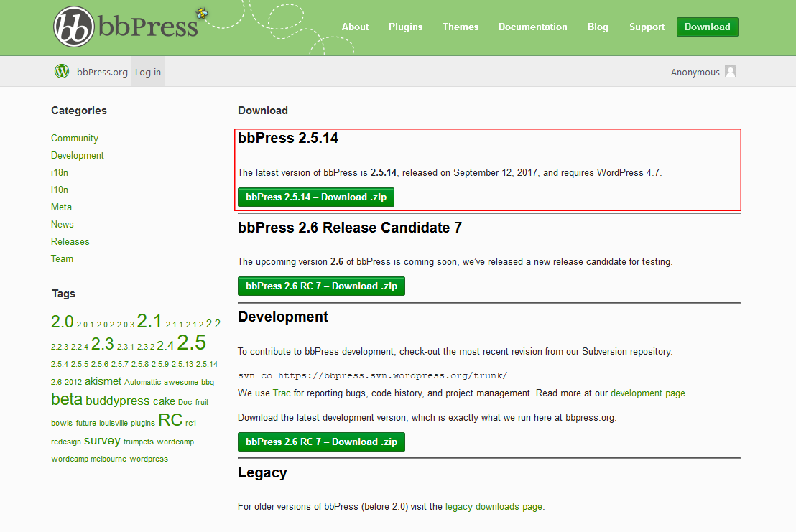Select the louisville tag
This screenshot has width=796, height=532.
114,423
